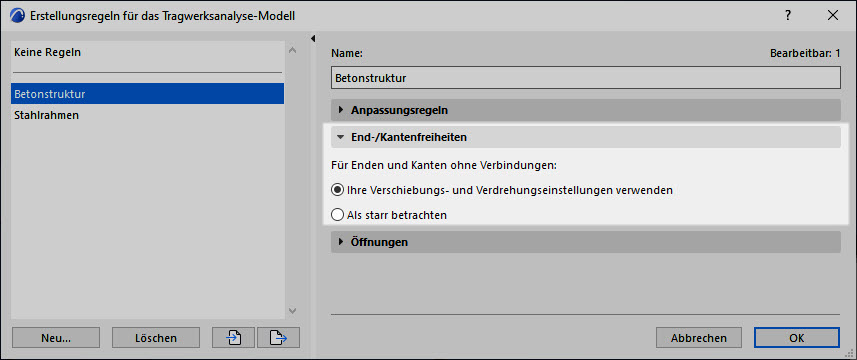
Task: Close the dialog with the X button
Action: (x=833, y=15)
